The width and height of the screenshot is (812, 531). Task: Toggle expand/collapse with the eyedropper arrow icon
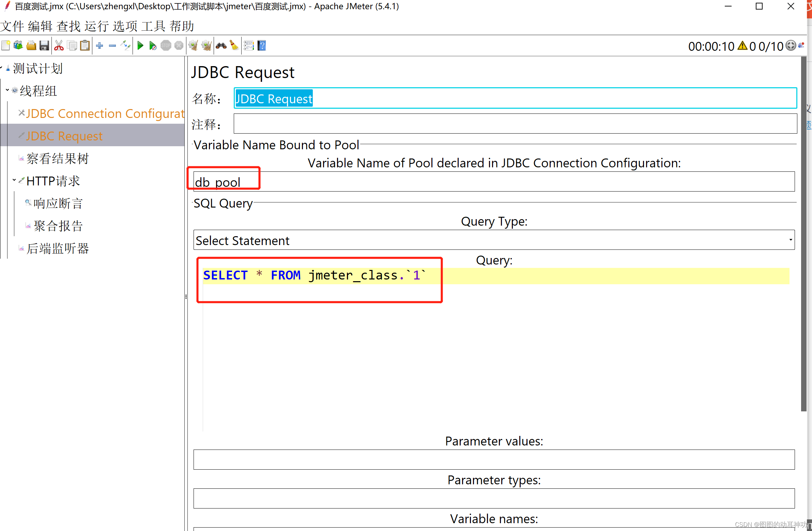[125, 45]
